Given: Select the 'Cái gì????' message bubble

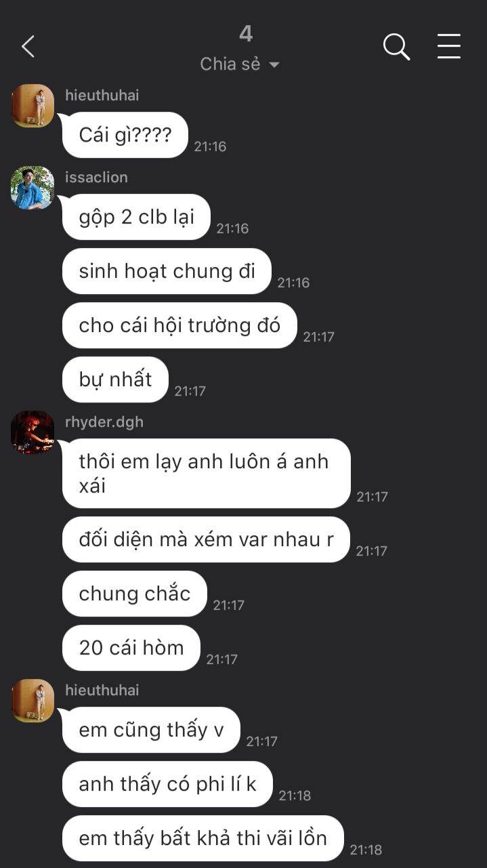Looking at the screenshot, I should pos(125,135).
